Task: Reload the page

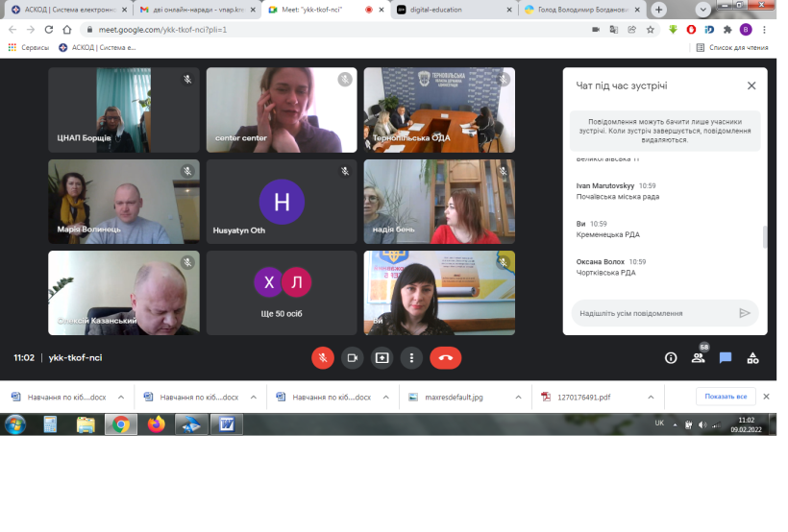Action: click(49, 30)
